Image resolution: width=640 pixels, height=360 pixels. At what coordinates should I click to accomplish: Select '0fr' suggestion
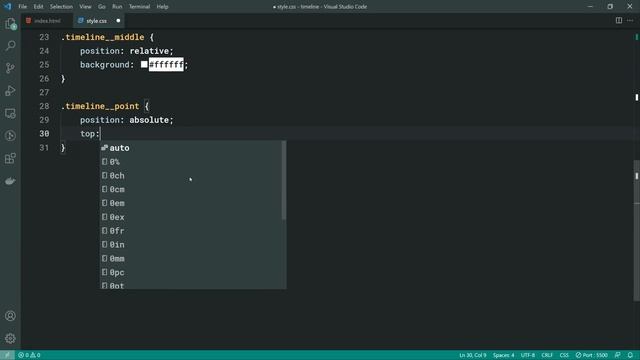coord(191,231)
